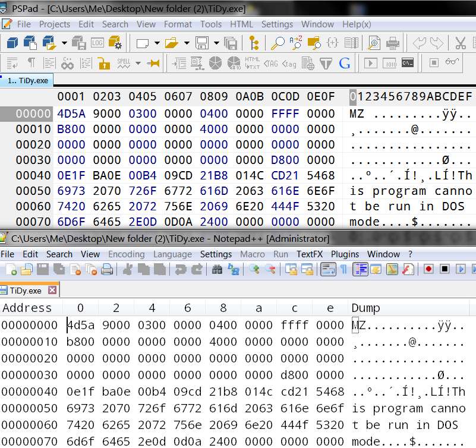
Task: Expand PSPad open file dropdown arrow
Action: pos(187,43)
